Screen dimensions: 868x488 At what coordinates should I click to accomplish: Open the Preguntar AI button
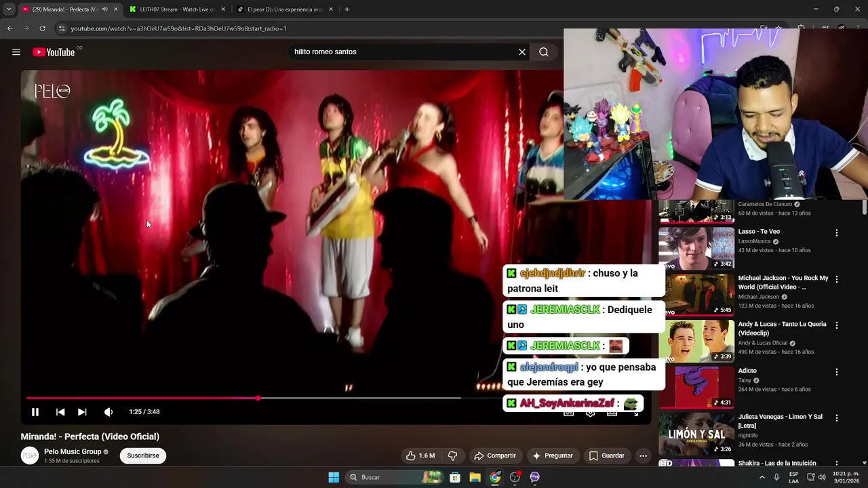click(553, 455)
